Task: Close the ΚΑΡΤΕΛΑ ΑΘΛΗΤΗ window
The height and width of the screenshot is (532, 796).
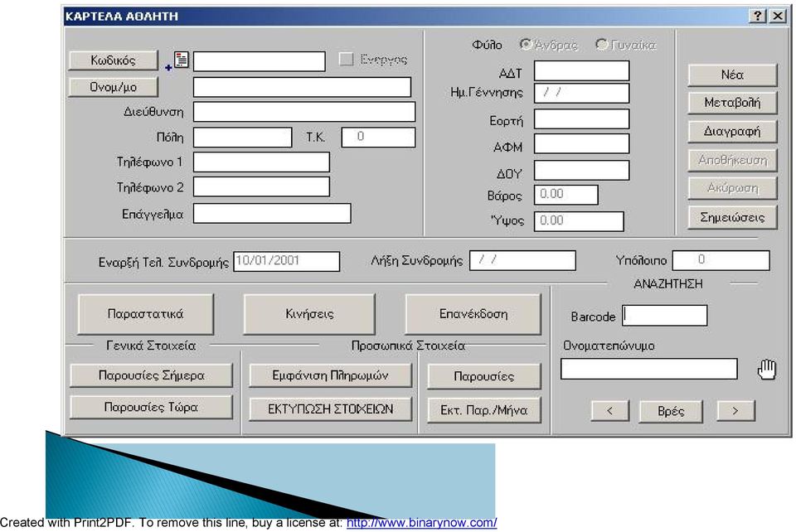Action: coord(777,16)
